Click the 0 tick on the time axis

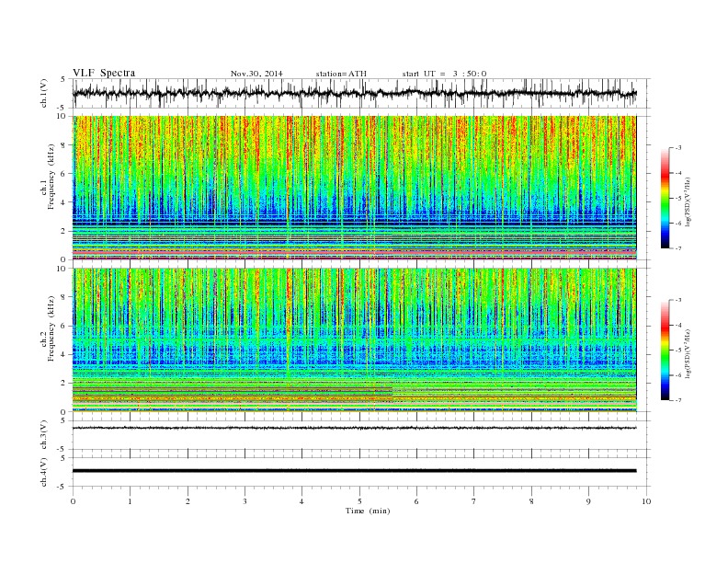73,501
